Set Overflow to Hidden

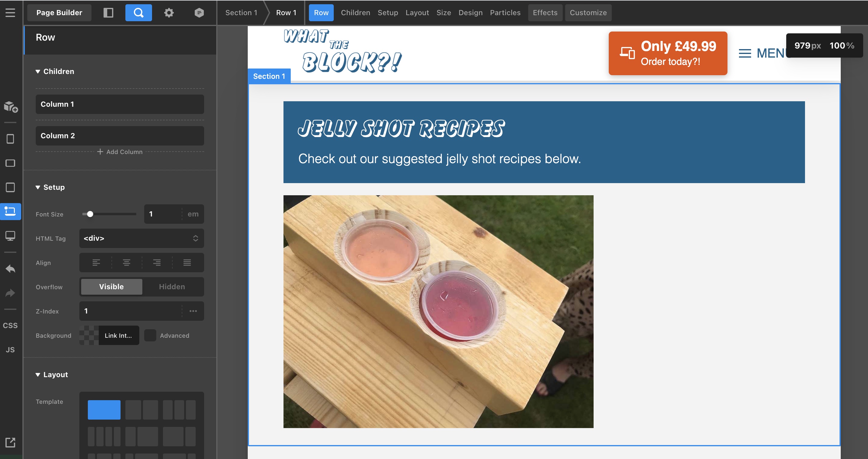click(x=172, y=287)
